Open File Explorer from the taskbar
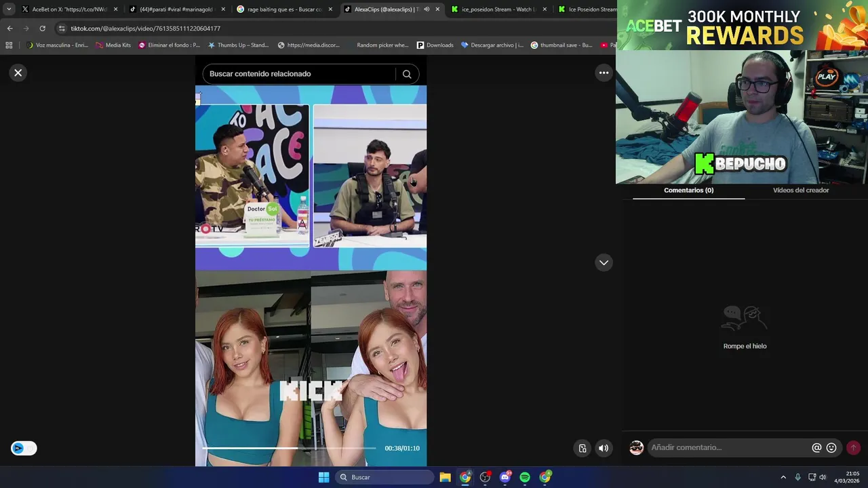The width and height of the screenshot is (868, 488). (445, 477)
